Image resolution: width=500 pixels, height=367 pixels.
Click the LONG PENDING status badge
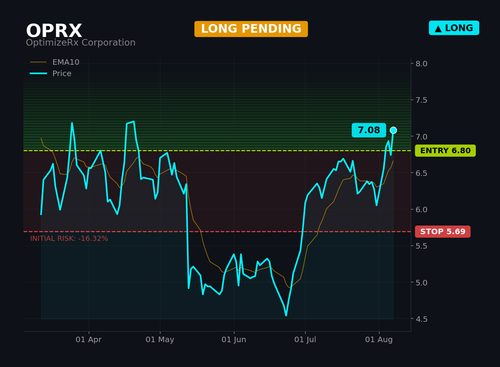pyautogui.click(x=251, y=29)
